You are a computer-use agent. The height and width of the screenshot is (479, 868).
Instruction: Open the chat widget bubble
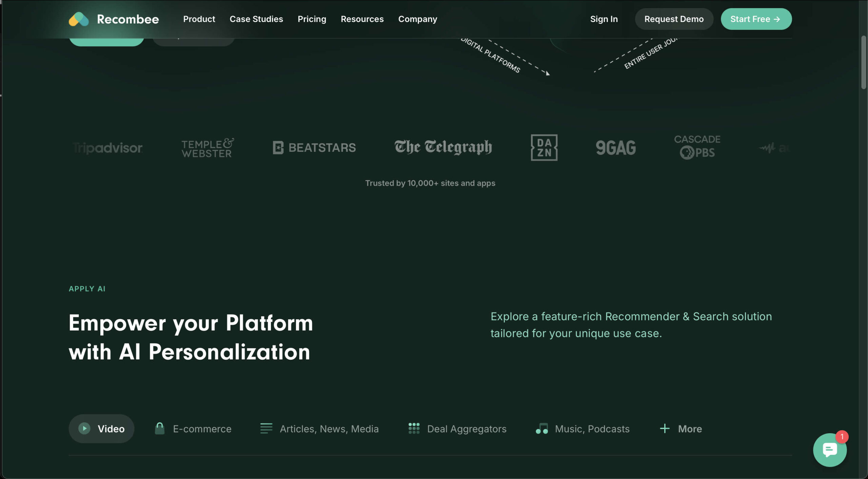(829, 450)
